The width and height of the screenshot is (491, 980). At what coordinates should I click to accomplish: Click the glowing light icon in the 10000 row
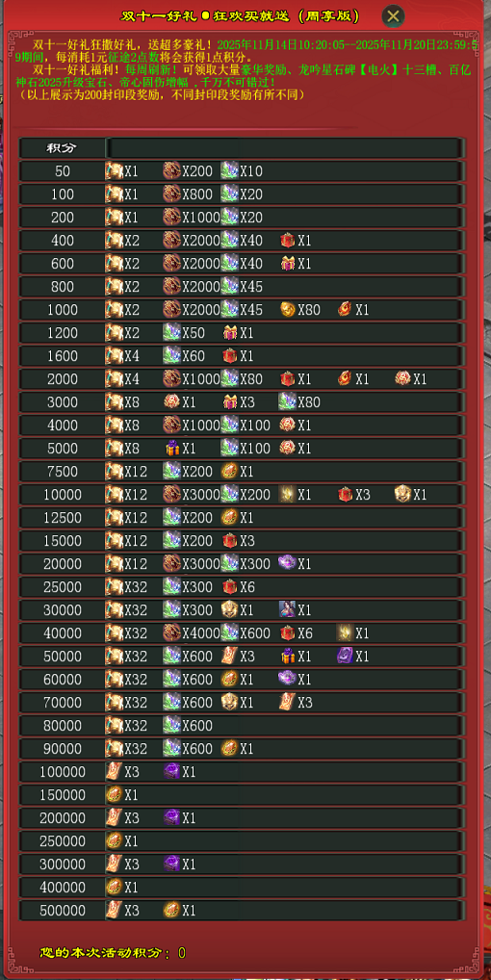(x=287, y=495)
